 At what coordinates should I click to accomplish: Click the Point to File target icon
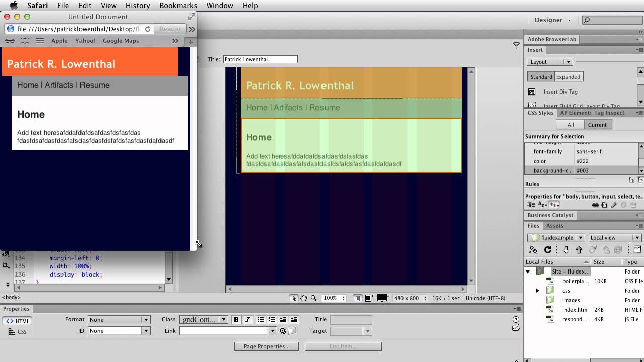283,331
